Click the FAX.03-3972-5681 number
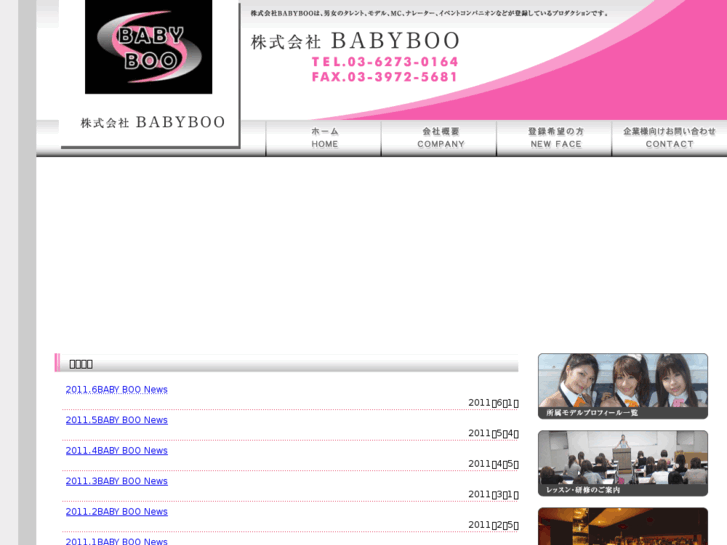 coord(384,77)
